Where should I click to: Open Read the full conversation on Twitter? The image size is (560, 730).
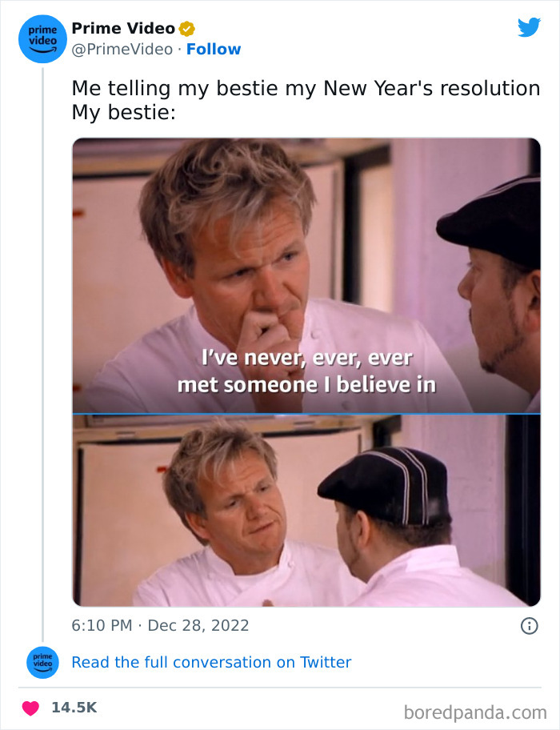point(211,662)
